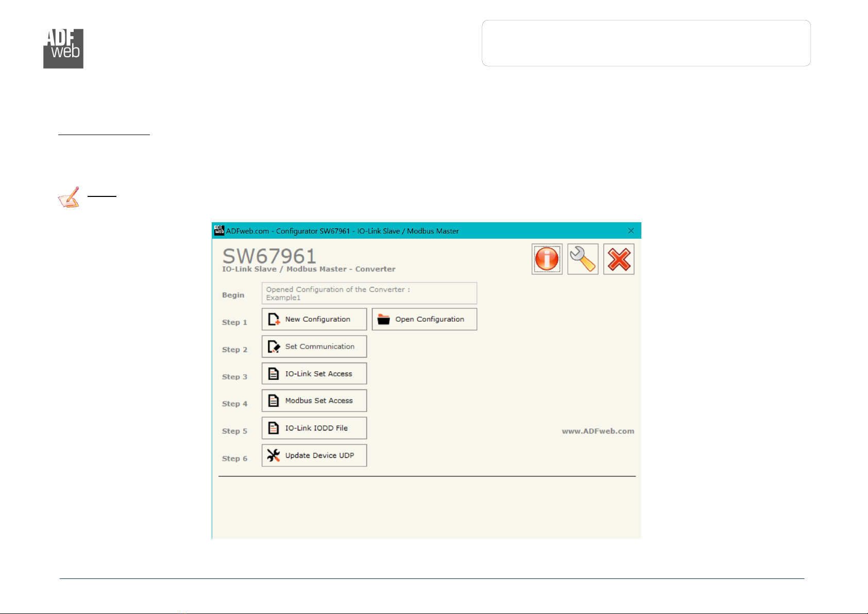Click Update Device UDP button

tap(314, 455)
